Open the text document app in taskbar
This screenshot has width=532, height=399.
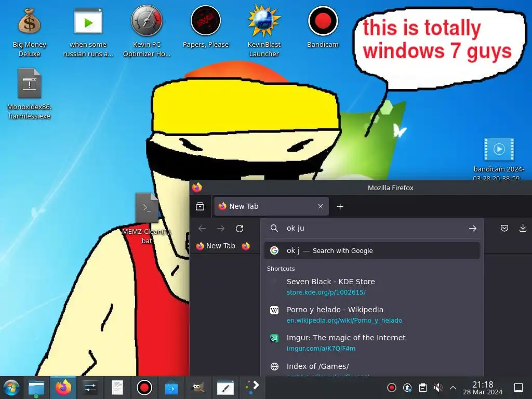pyautogui.click(x=117, y=388)
